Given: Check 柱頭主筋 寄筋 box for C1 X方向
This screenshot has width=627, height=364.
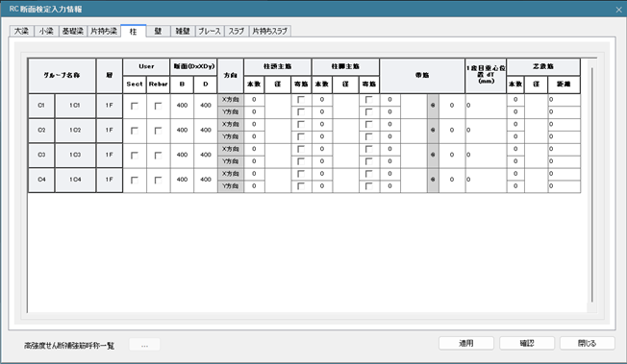Looking at the screenshot, I should click(x=301, y=100).
